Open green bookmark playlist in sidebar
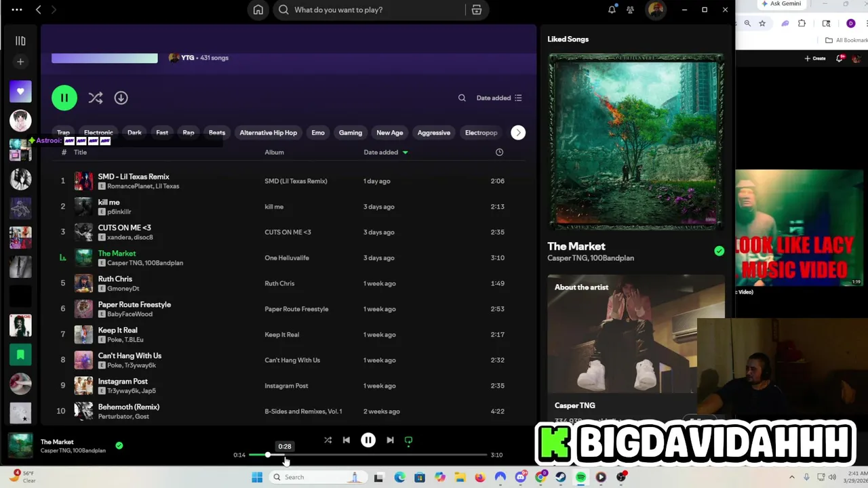The height and width of the screenshot is (488, 868). [x=20, y=354]
